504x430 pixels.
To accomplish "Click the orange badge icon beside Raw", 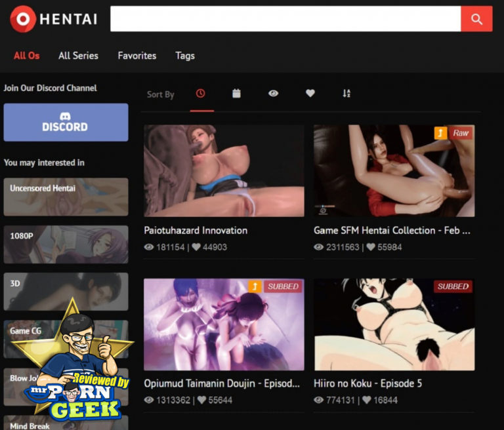I will click(441, 133).
